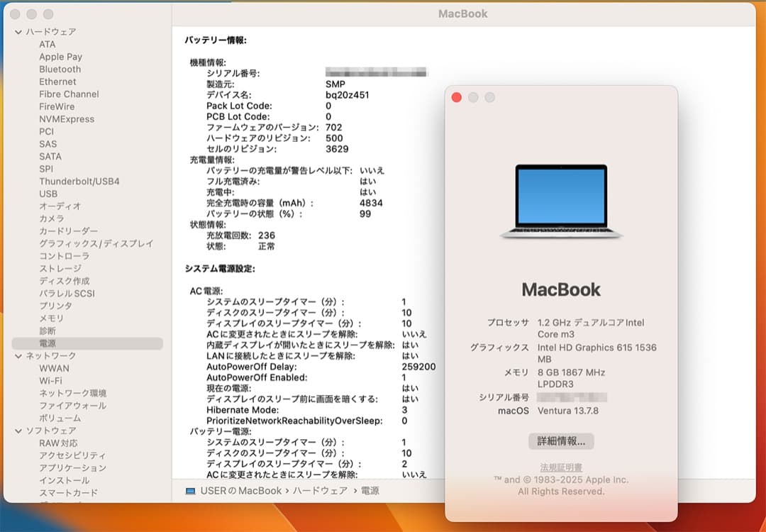Collapse the ハードウェア section

(17, 31)
